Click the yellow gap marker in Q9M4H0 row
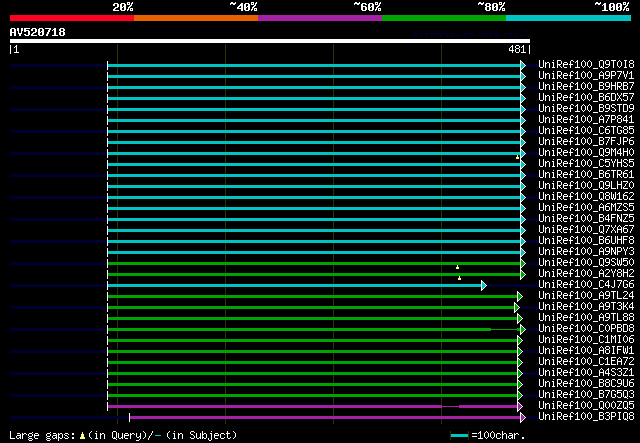The image size is (640, 443). click(x=518, y=157)
